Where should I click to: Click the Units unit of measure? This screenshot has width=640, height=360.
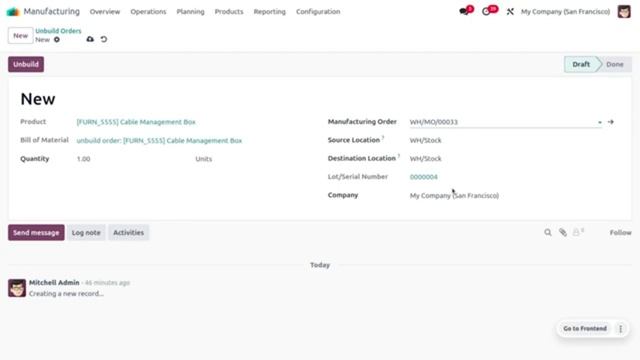point(203,159)
